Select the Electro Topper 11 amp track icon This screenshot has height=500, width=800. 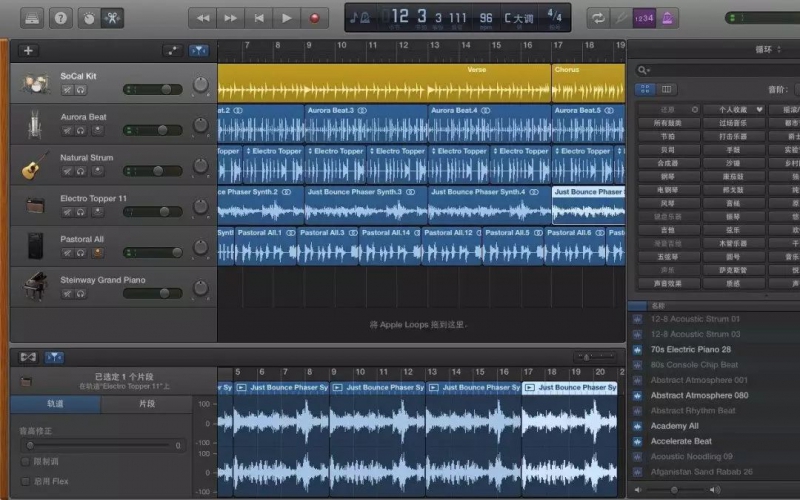point(35,206)
